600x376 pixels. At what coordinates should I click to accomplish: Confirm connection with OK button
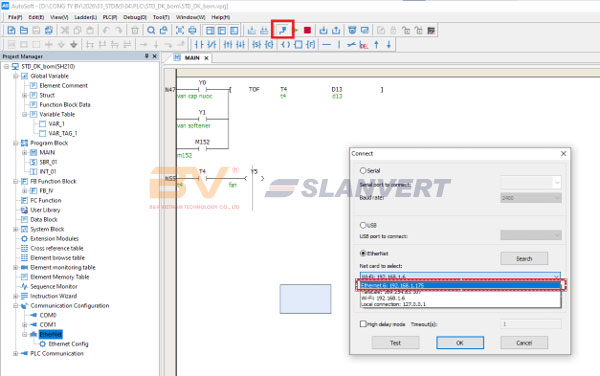(x=460, y=343)
